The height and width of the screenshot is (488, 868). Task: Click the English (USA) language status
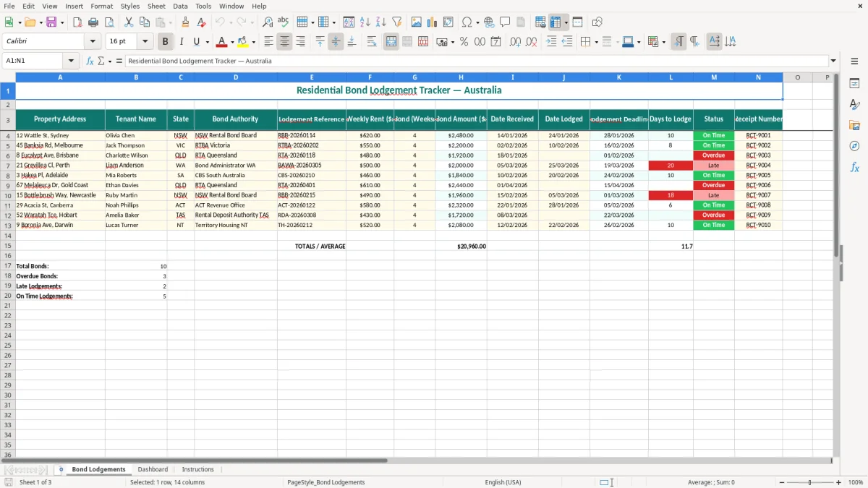click(503, 482)
